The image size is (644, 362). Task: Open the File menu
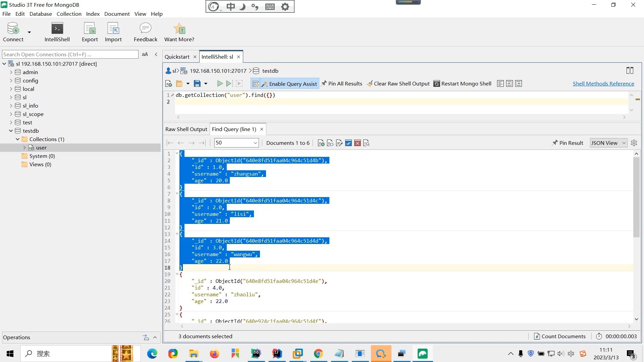(x=6, y=14)
